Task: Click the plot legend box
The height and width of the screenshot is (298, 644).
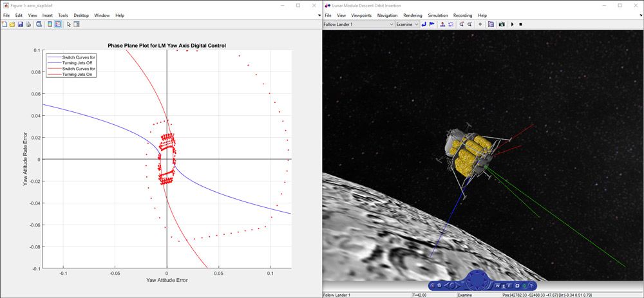Action: pos(71,66)
